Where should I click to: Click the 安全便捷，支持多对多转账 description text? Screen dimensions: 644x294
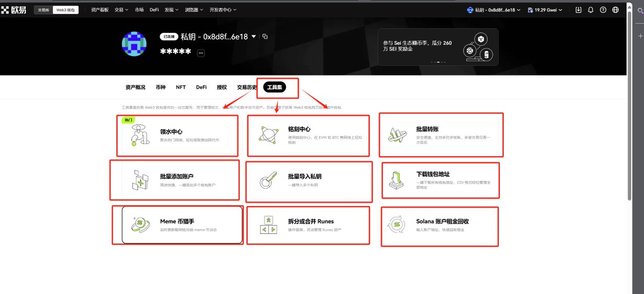point(453,140)
